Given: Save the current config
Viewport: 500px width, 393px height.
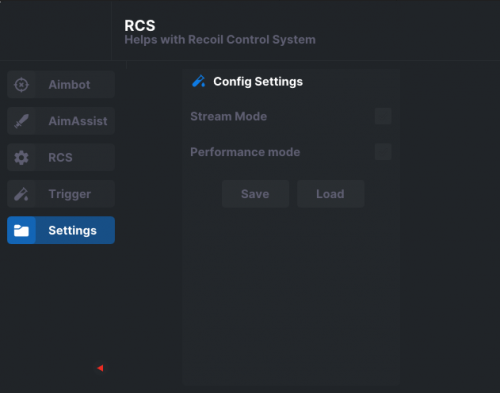Looking at the screenshot, I should (255, 194).
